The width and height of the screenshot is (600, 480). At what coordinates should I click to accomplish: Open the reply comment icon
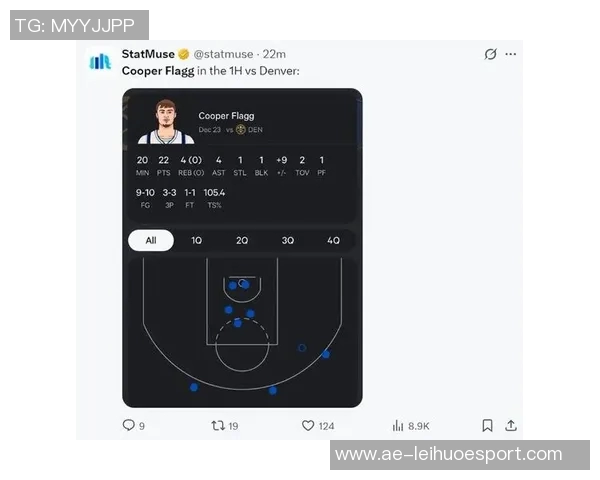[129, 425]
